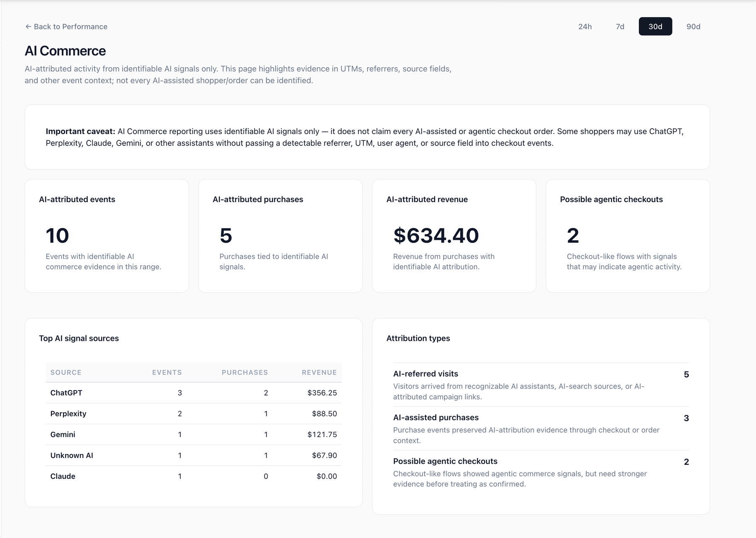This screenshot has width=756, height=538.
Task: Select the Gemini source row name
Action: coord(63,435)
